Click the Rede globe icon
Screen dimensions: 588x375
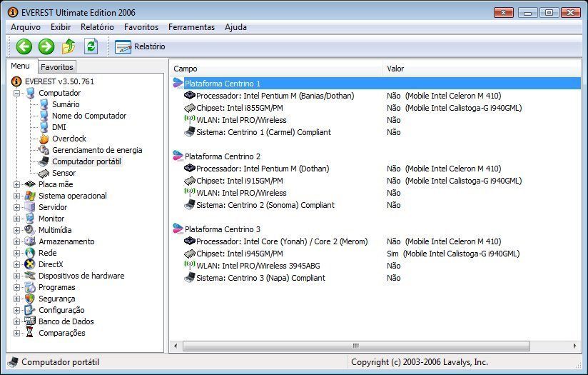[x=30, y=253]
